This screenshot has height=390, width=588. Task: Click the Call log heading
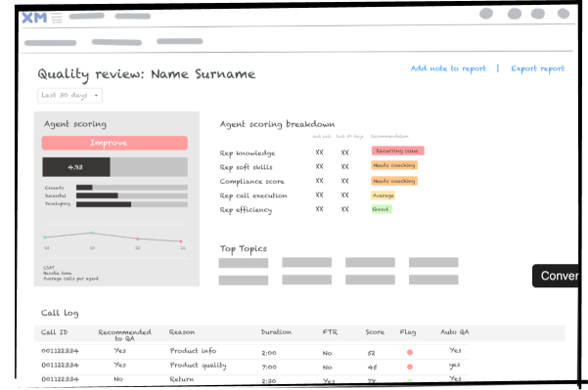tap(60, 313)
